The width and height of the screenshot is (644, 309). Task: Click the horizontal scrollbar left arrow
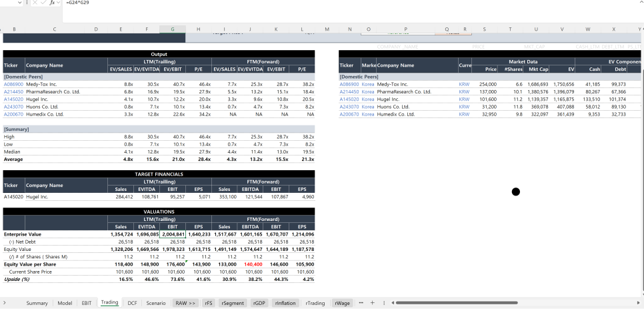[392, 303]
